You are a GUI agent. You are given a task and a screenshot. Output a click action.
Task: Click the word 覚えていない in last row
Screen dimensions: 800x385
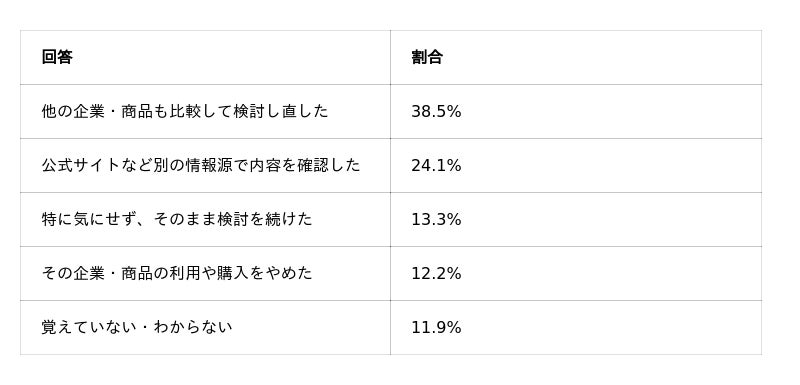point(89,327)
